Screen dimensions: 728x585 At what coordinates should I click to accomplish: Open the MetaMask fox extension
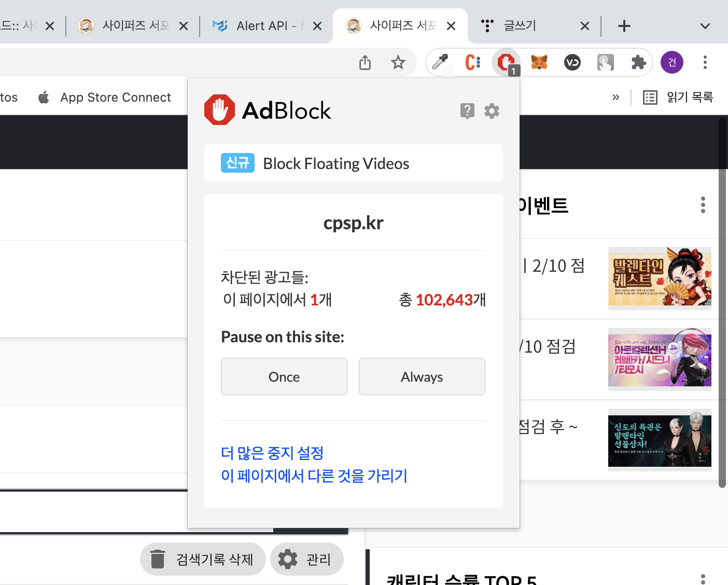tap(539, 62)
